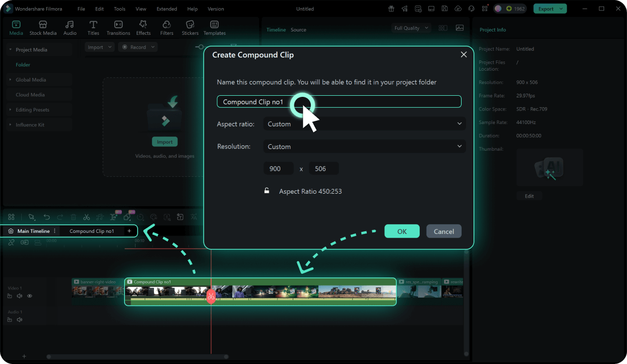Click the media thumbnail size slider
The height and width of the screenshot is (364, 627).
pos(200,47)
